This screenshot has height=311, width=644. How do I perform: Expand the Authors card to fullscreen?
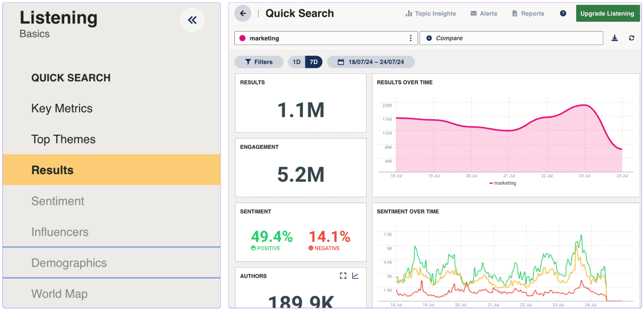pos(343,276)
